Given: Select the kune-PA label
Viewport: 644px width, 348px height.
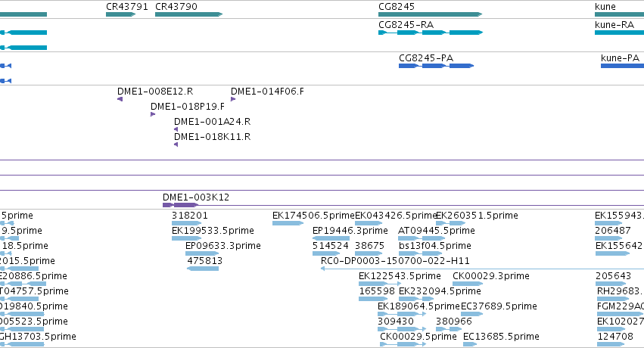Looking at the screenshot, I should click(x=621, y=57).
